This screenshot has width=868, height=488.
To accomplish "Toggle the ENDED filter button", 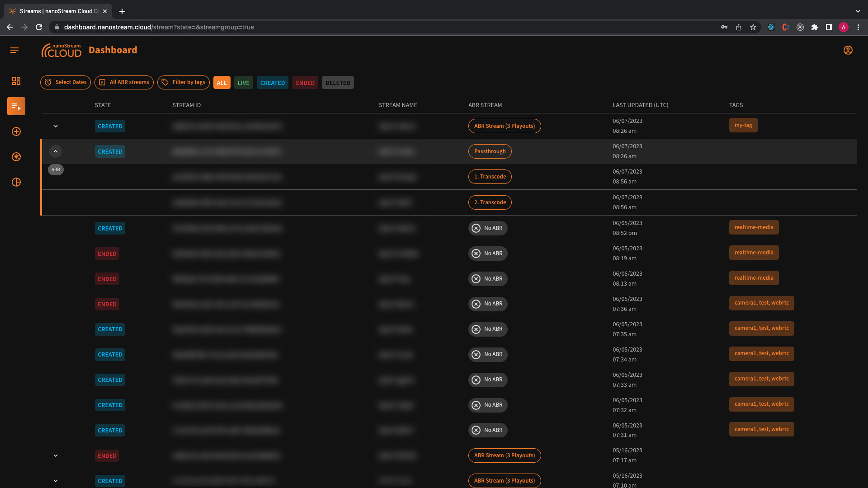I will click(x=305, y=82).
